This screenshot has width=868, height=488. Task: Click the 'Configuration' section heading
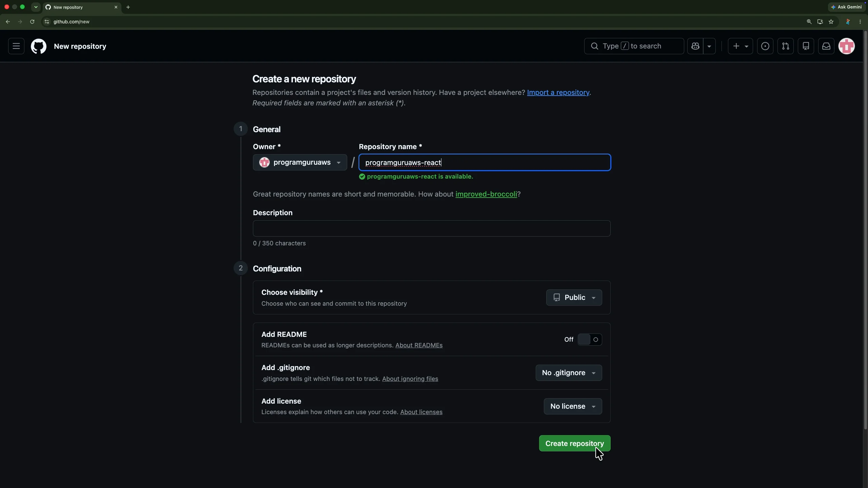click(x=277, y=269)
